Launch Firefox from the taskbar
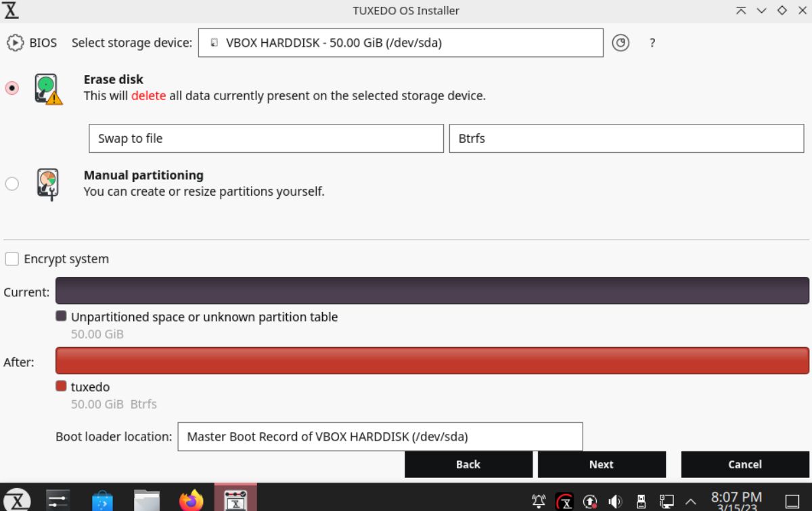 pyautogui.click(x=191, y=499)
